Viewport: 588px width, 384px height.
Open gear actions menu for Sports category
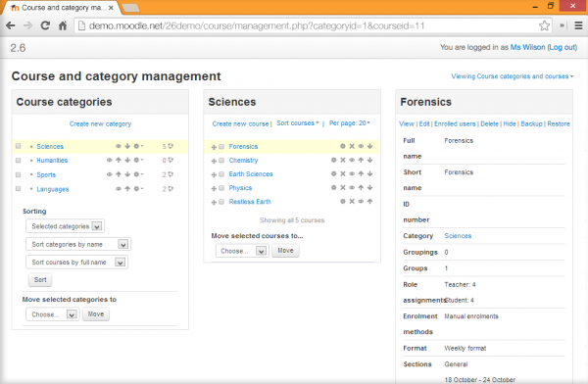point(138,174)
